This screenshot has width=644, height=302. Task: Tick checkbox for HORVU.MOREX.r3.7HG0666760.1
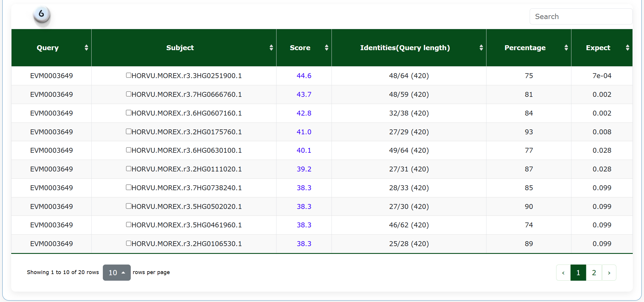pyautogui.click(x=129, y=94)
